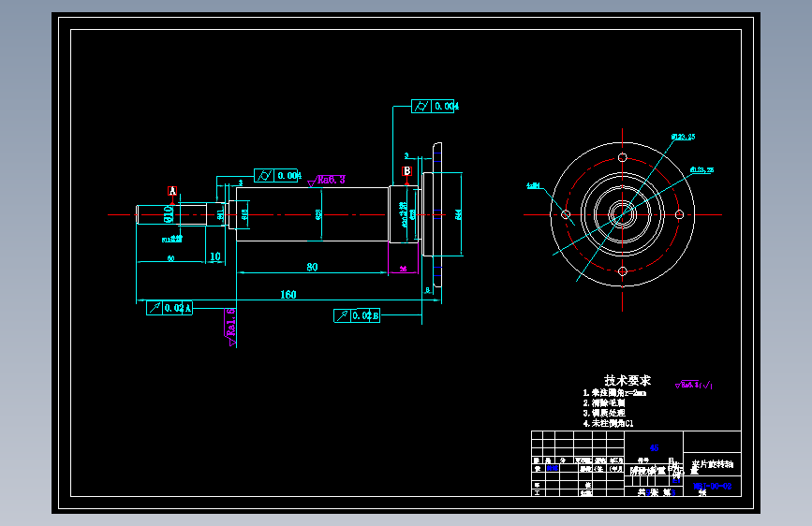Viewport: 812px width, 526px height.
Task: Select technical note line 2
Action: coord(604,402)
